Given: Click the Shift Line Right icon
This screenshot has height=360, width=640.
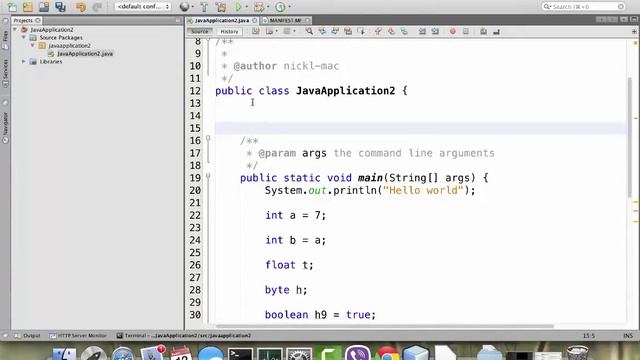Looking at the screenshot, I should pyautogui.click(x=435, y=31).
